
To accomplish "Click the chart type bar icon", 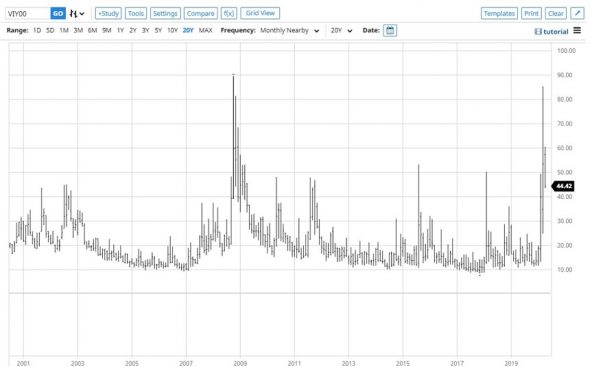I will point(73,14).
